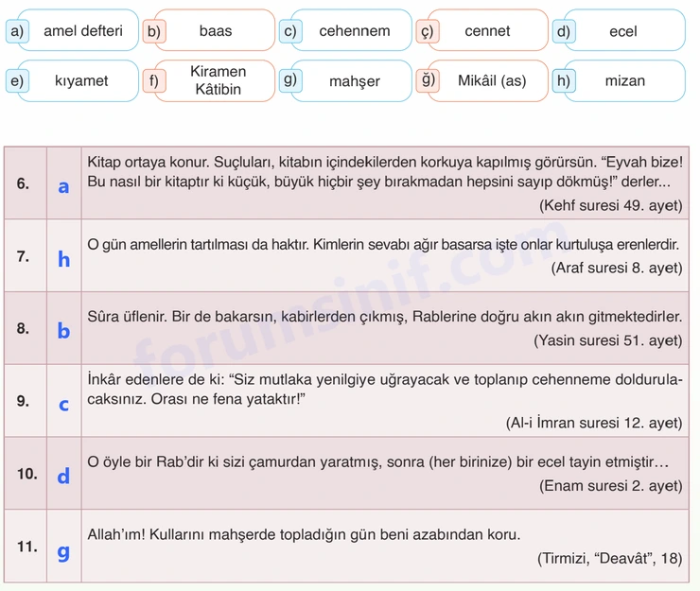Select the 'mahşer' option box
This screenshot has width=700, height=591.
point(351,80)
